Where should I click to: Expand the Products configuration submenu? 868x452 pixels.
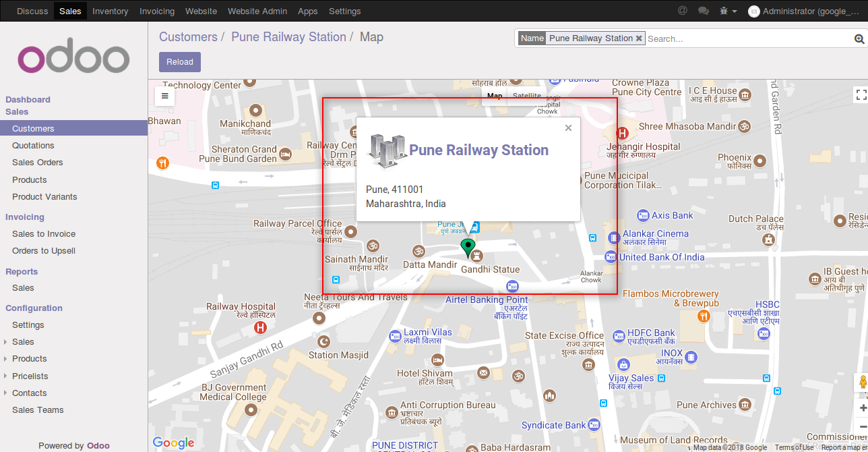(x=6, y=359)
